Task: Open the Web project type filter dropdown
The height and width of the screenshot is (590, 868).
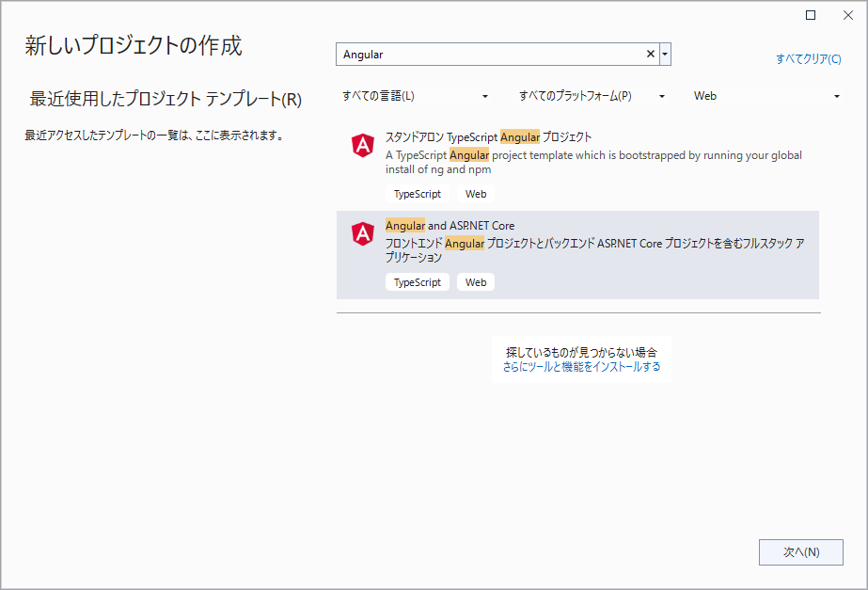Action: (766, 96)
